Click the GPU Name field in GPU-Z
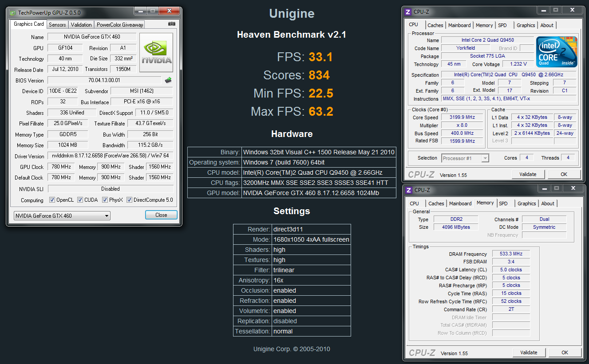The height and width of the screenshot is (364, 589). (92, 37)
